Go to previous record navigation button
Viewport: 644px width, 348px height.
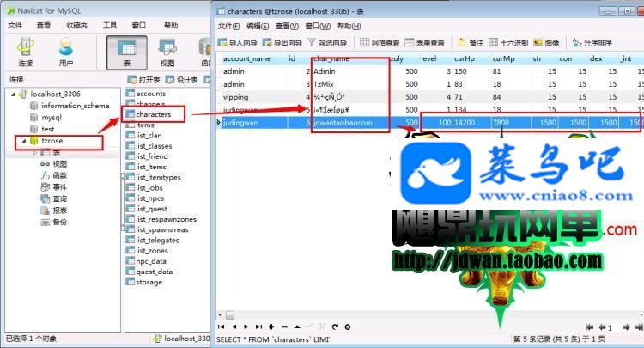[234, 327]
